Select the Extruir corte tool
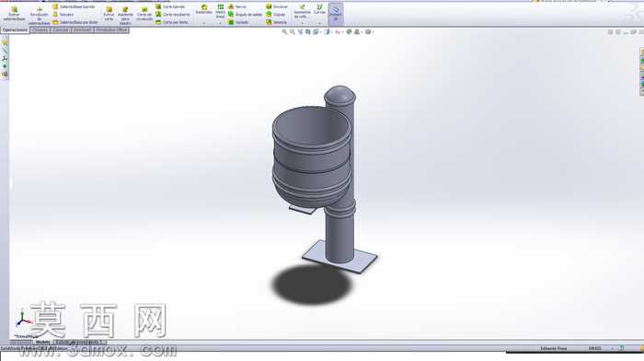Screen dimensions: 644x361 pyautogui.click(x=109, y=14)
